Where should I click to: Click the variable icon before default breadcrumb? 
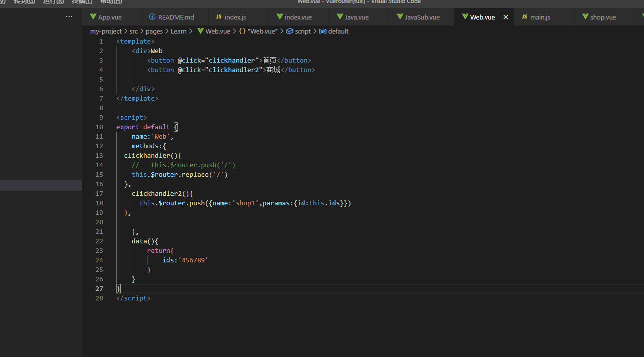coord(323,31)
